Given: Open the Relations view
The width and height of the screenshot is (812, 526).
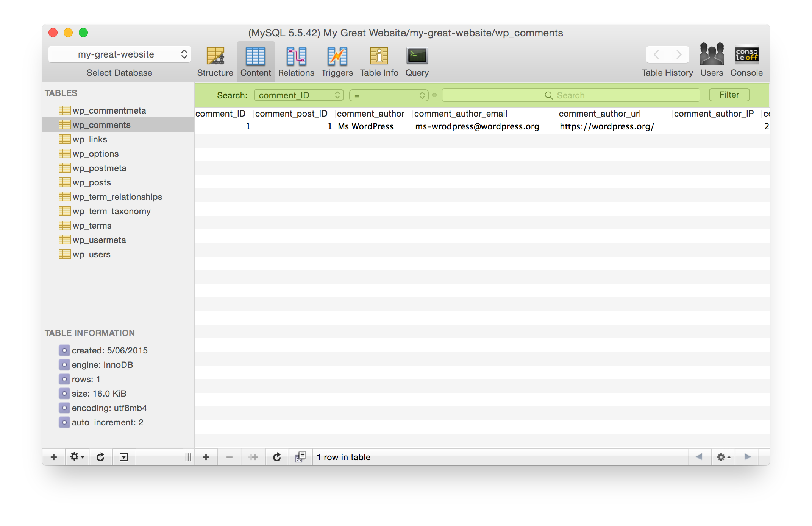Looking at the screenshot, I should click(x=296, y=61).
